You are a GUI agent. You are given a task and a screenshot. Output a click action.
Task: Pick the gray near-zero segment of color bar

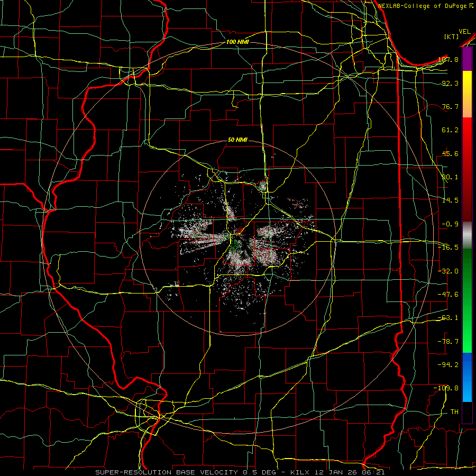(467, 235)
